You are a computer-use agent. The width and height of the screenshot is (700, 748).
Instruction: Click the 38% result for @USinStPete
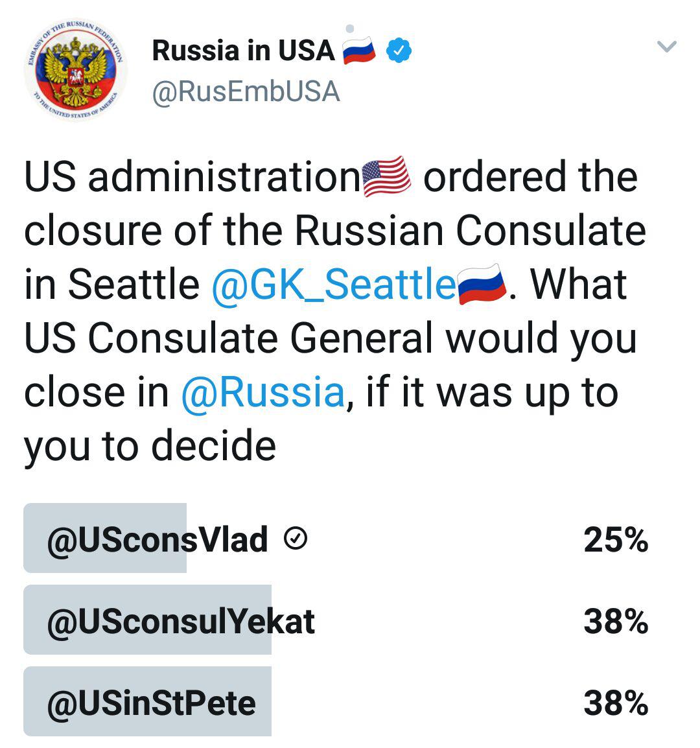(x=616, y=703)
